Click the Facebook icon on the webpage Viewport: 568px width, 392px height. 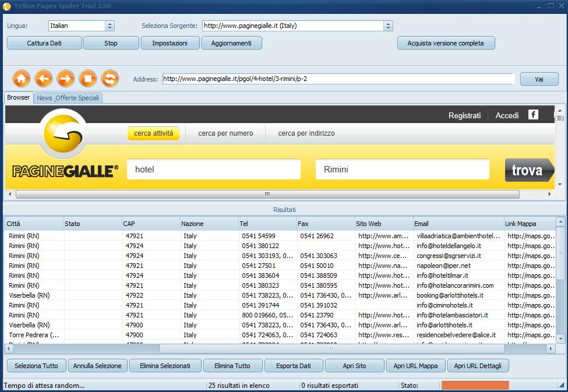(x=533, y=115)
